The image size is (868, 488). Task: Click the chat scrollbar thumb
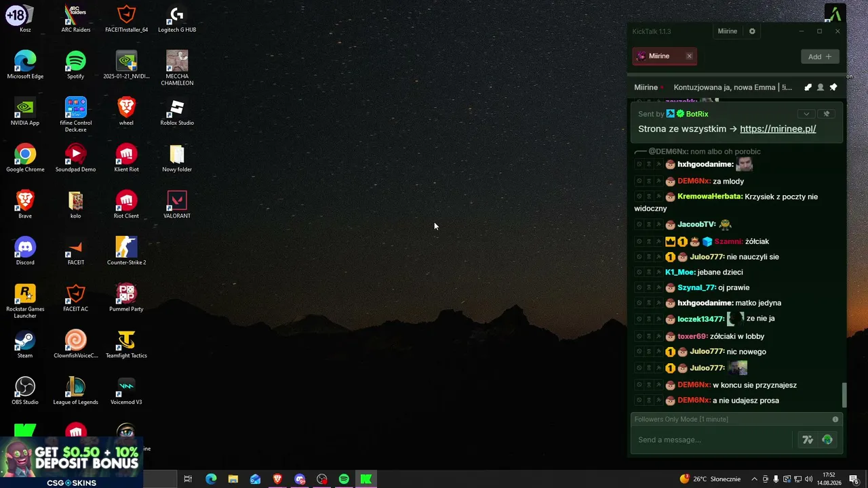pyautogui.click(x=844, y=394)
